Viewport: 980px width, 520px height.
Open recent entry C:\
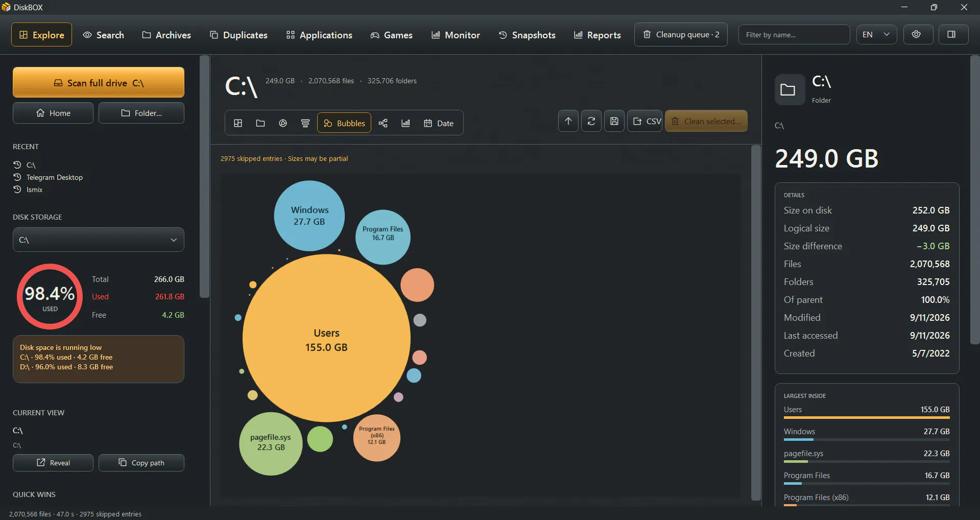pos(25,165)
